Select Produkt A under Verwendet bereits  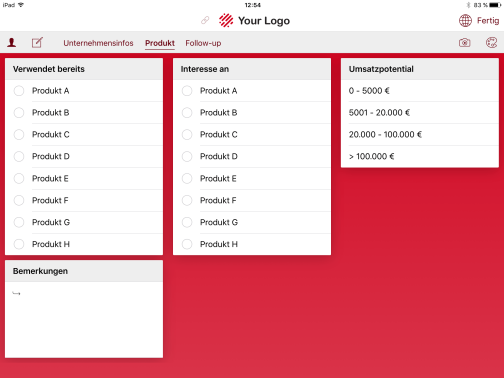coord(84,91)
